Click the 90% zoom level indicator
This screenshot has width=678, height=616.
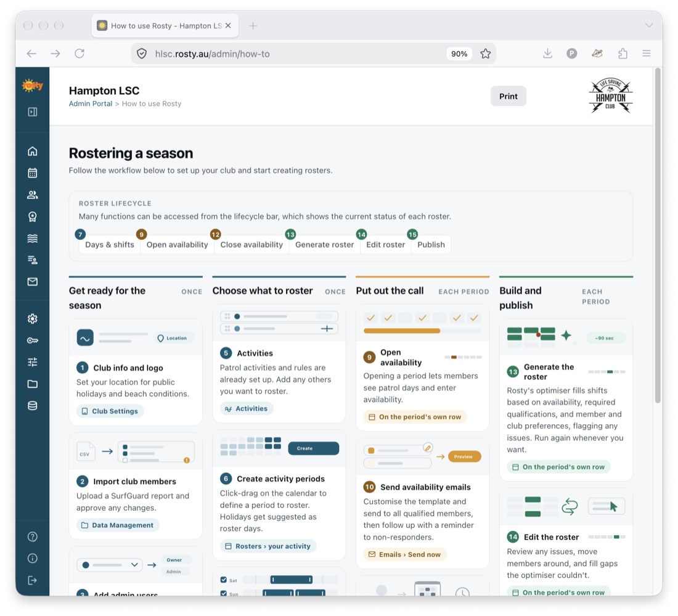[x=459, y=54]
